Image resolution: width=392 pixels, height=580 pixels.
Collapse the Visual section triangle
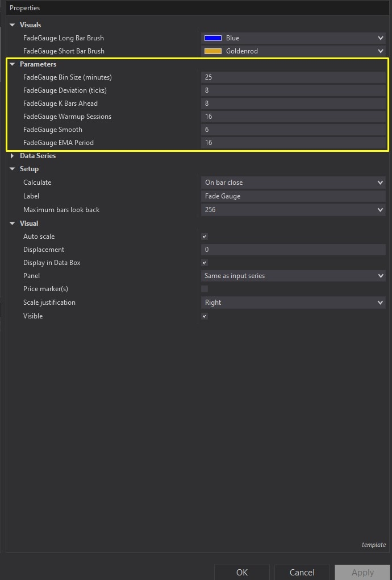pyautogui.click(x=12, y=223)
